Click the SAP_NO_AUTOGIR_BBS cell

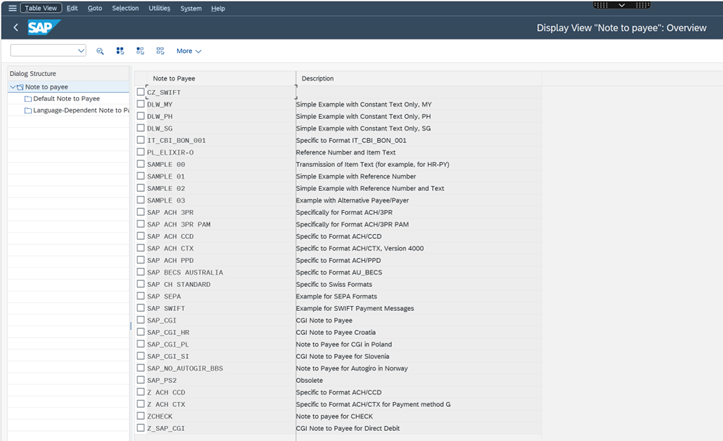coord(220,368)
